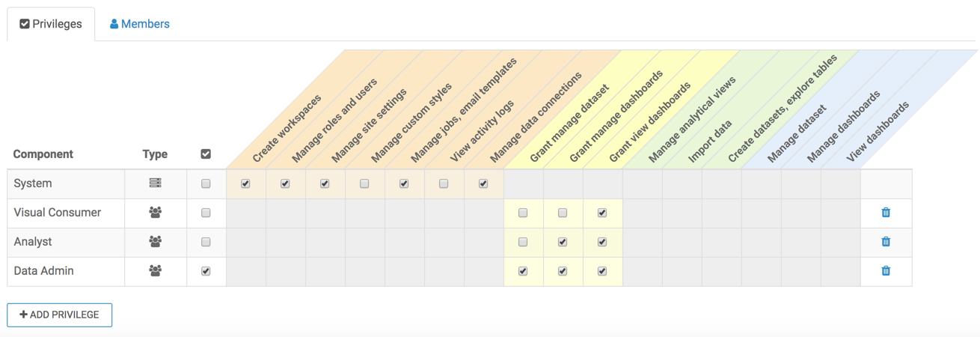980x337 pixels.
Task: Click the System component type icon
Action: point(156,183)
